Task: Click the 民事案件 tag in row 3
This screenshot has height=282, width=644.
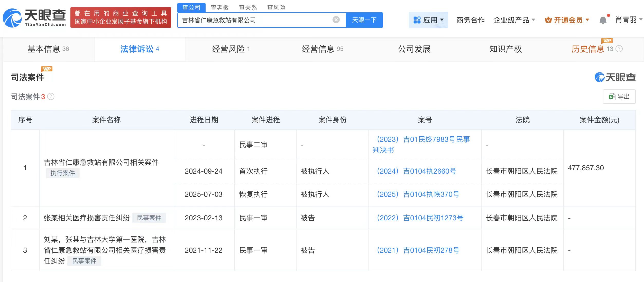Action: [84, 261]
